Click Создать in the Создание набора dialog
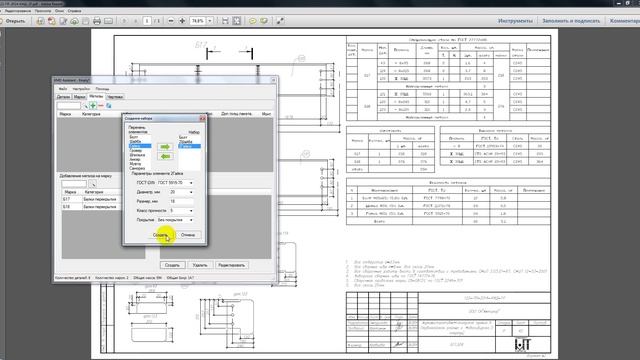 pos(160,235)
